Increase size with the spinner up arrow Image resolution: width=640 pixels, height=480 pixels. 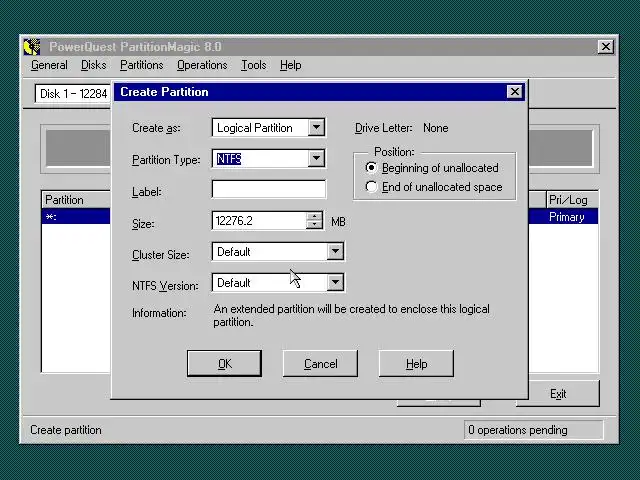click(314, 216)
